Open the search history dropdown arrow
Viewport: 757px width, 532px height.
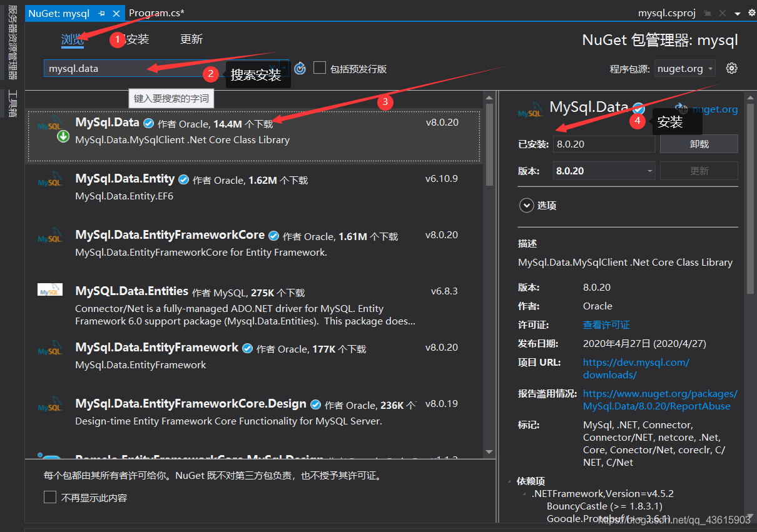(285, 68)
